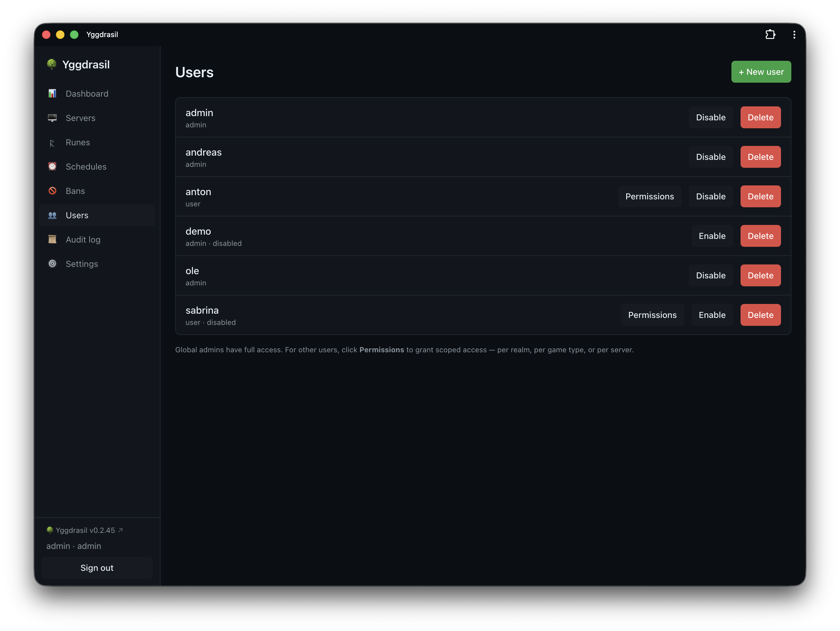Click the Dashboard chart icon
The image size is (840, 631).
[x=52, y=94]
